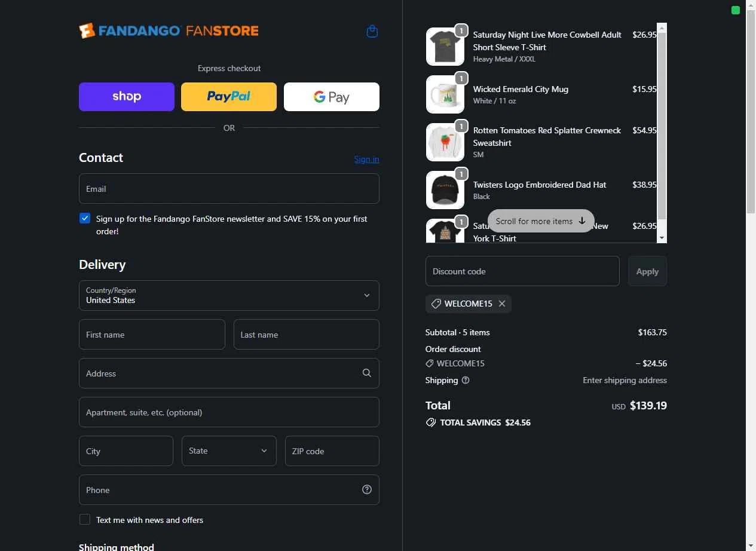Click the Rotten Tomatoes Red Splatter Crewneck title
This screenshot has height=551, width=756.
547,136
